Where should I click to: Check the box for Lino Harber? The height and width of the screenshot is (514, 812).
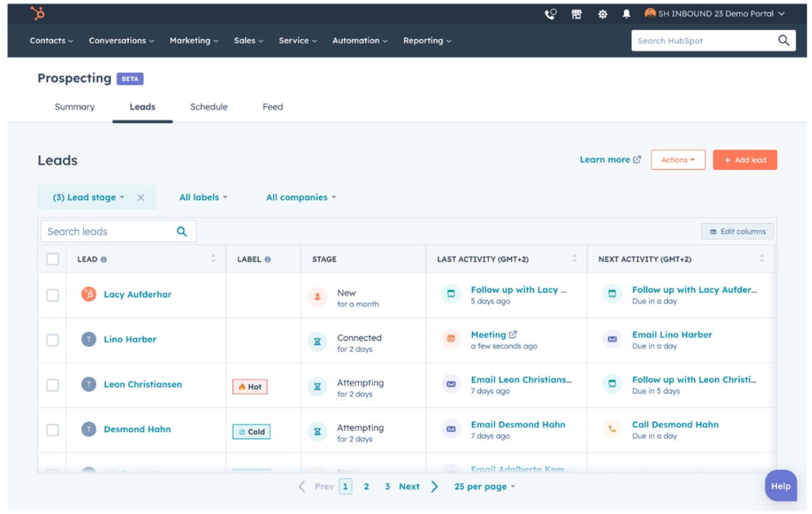[53, 340]
